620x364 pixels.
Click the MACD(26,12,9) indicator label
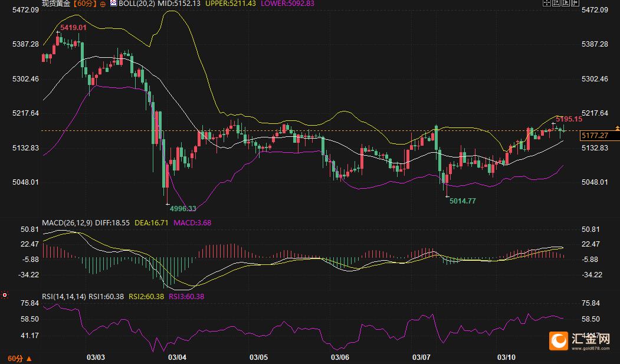click(67, 223)
